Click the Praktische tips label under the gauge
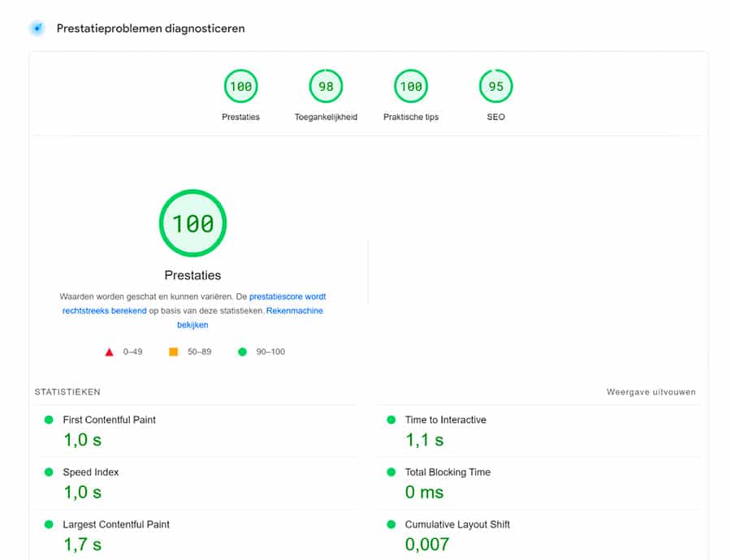The height and width of the screenshot is (560, 731). 411,117
